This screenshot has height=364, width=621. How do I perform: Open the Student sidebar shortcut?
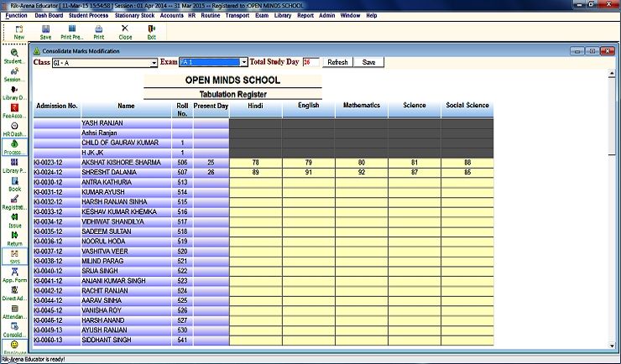tap(14, 56)
